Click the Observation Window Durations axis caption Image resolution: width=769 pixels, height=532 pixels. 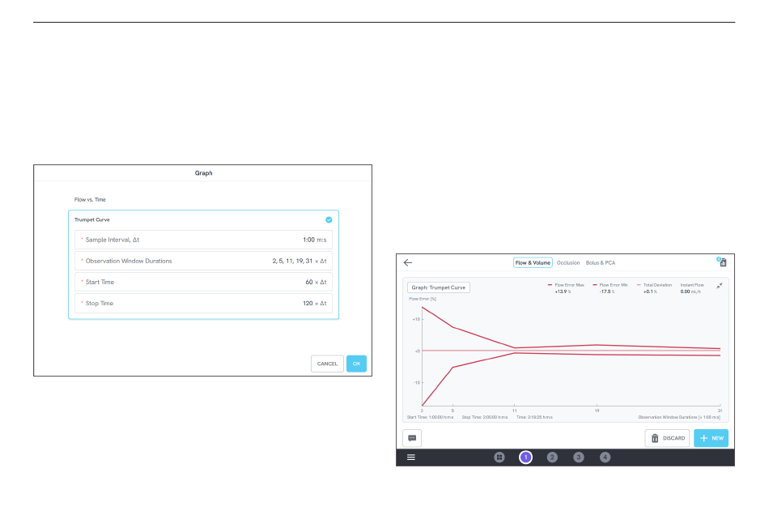[679, 417]
